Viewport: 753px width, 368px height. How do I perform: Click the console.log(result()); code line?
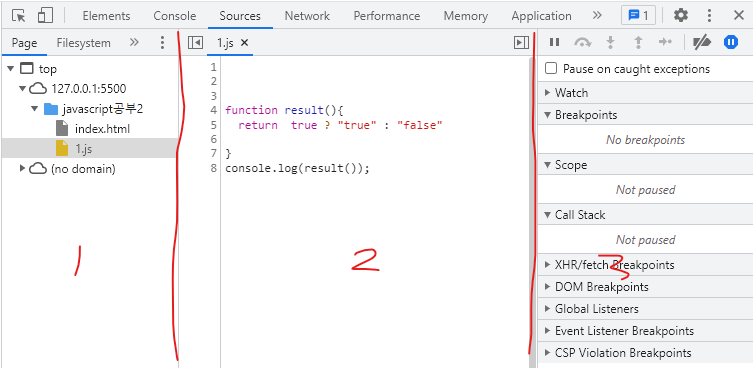[x=297, y=169]
